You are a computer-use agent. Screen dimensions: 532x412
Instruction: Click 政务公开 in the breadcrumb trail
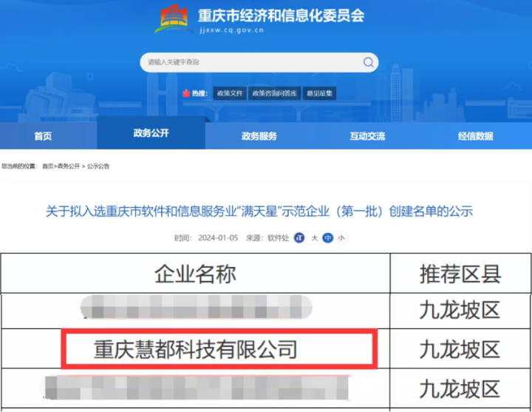[69, 166]
